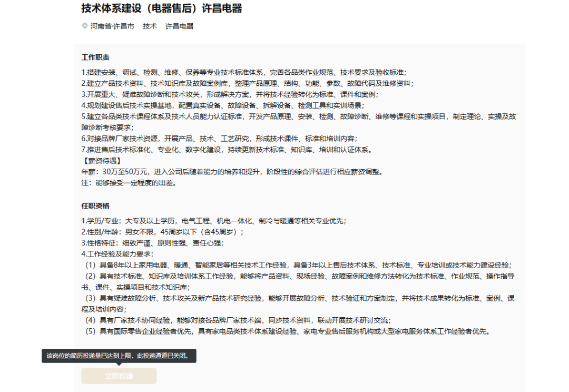The height and width of the screenshot is (392, 569).
Task: Click sub-item (4) 具有厂家技术协同经验
Action: [x=238, y=320]
